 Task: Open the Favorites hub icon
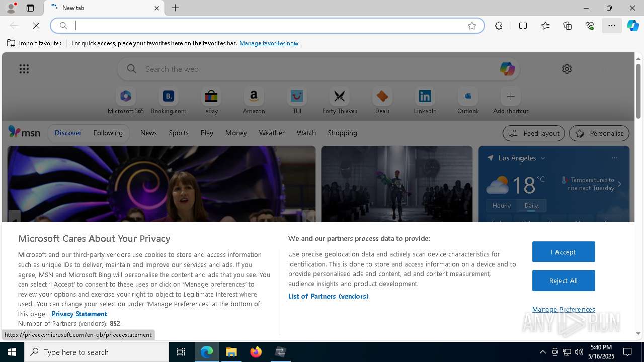pos(545,26)
